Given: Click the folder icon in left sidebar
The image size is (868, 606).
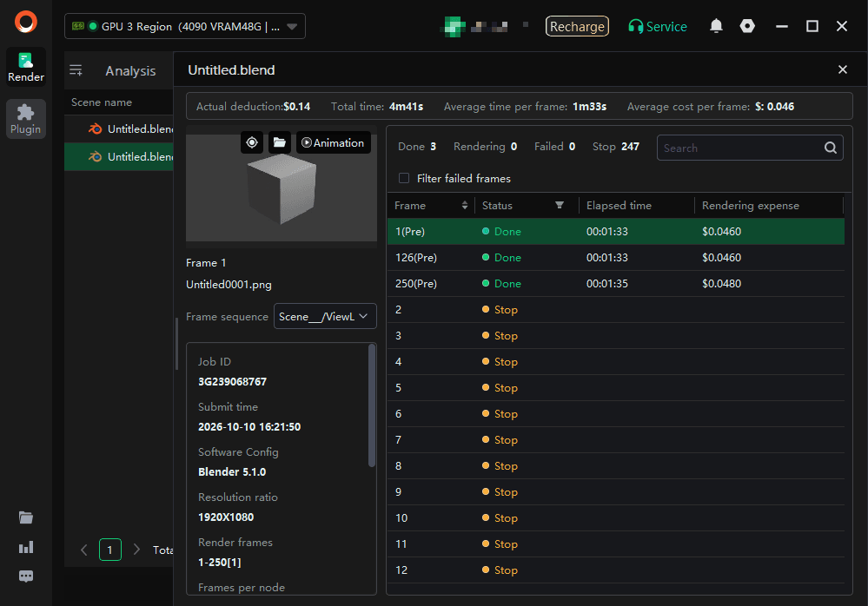Looking at the screenshot, I should 26,517.
